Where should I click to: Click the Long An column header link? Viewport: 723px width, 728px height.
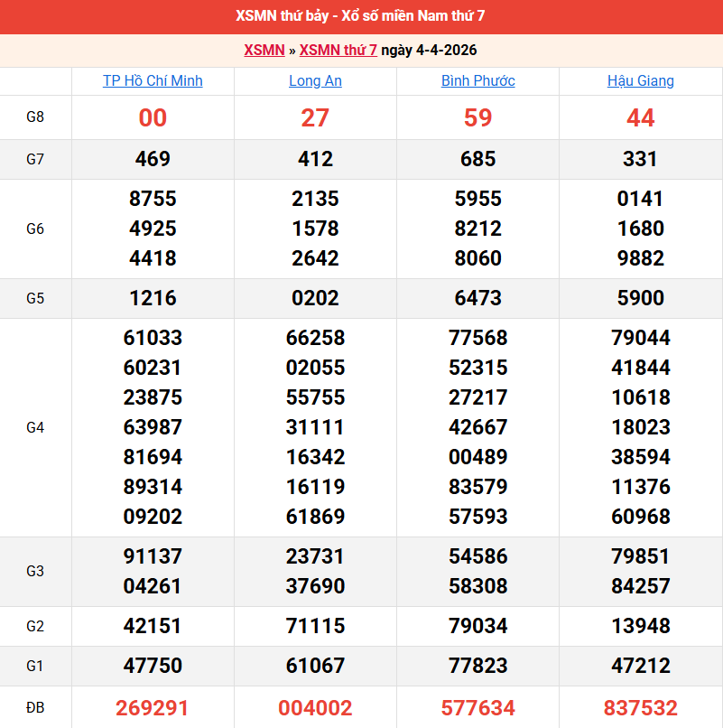[315, 80]
